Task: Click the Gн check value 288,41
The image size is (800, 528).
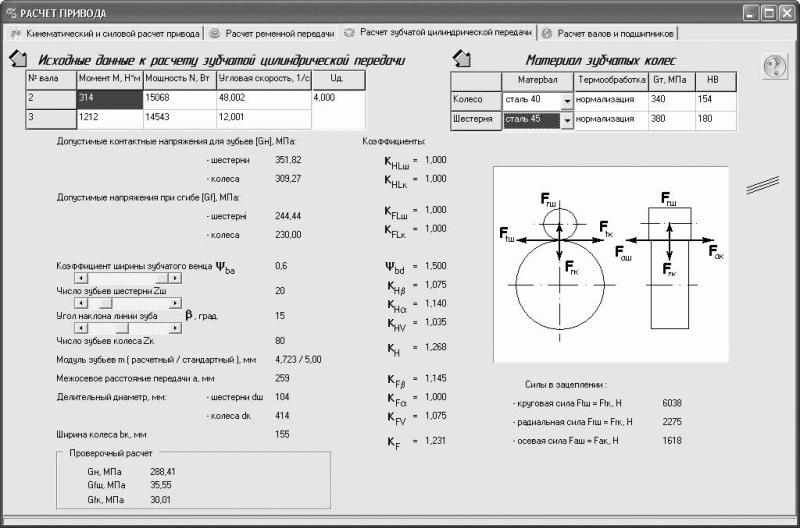Action: (163, 472)
